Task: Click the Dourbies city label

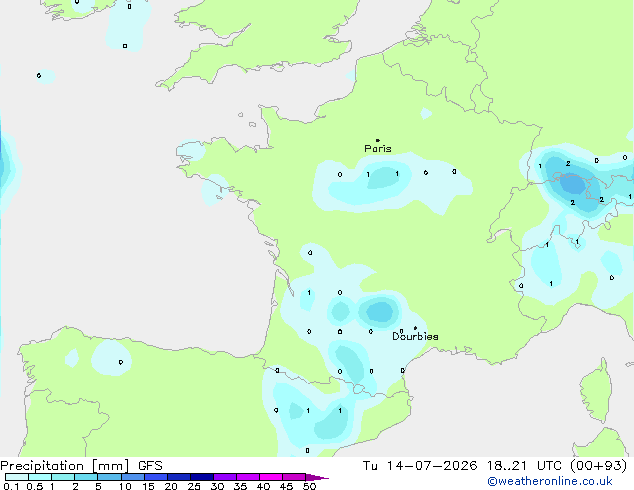Action: pyautogui.click(x=415, y=336)
